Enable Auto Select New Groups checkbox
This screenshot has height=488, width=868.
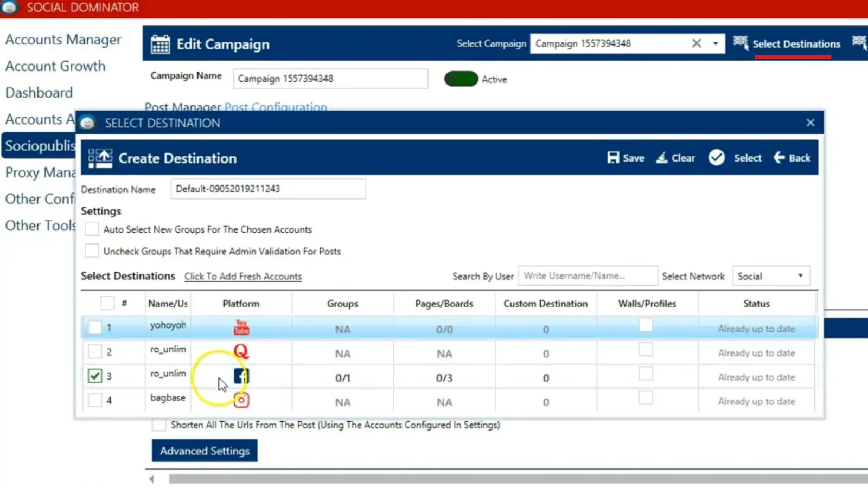pos(92,229)
